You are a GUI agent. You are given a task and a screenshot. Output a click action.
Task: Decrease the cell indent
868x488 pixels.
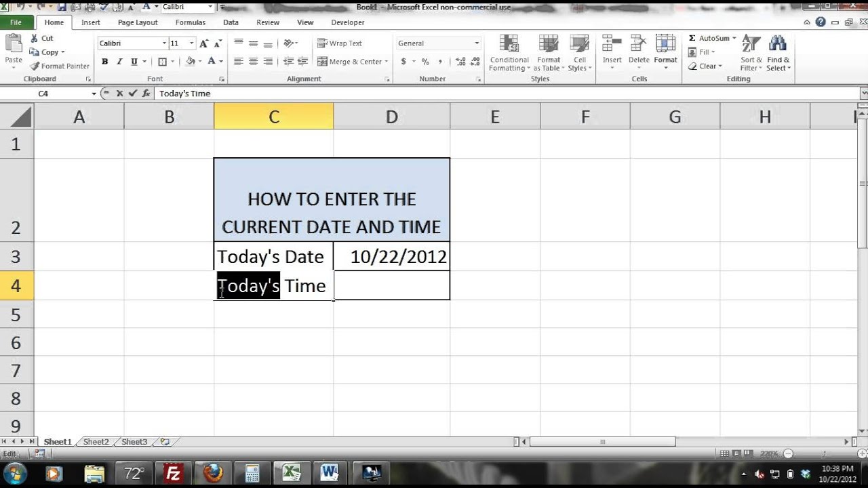point(288,61)
